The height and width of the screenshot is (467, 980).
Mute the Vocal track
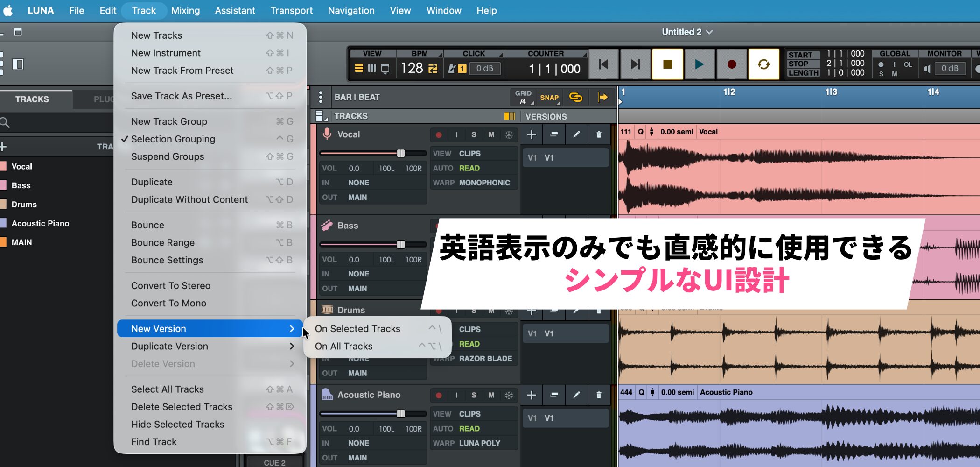point(491,135)
